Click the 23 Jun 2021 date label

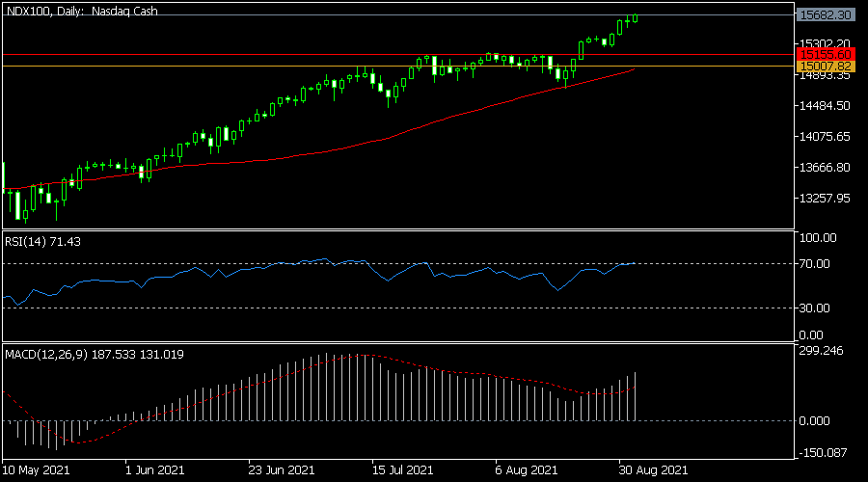(x=282, y=470)
